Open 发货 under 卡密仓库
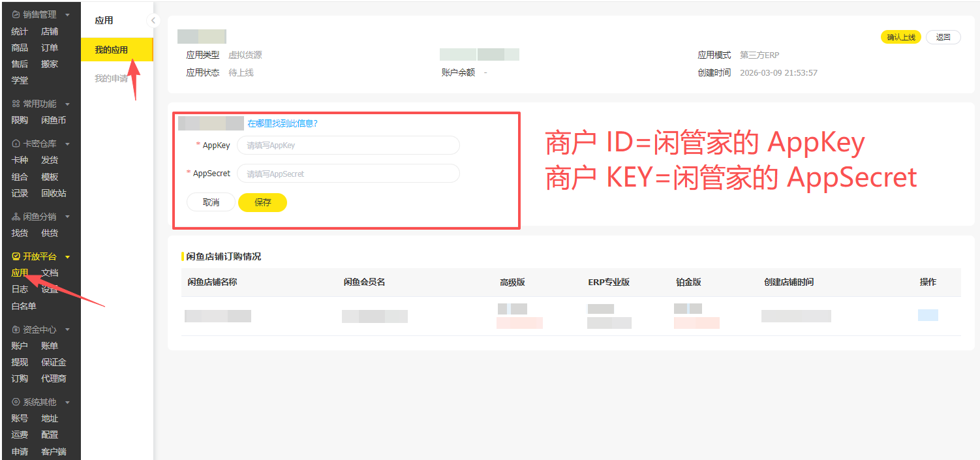The image size is (980, 460). coord(50,160)
